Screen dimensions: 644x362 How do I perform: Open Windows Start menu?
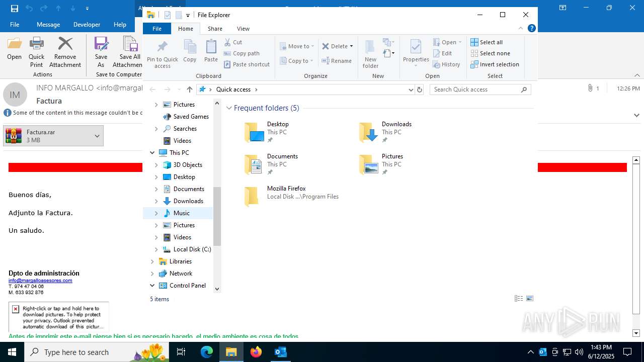[x=12, y=352]
